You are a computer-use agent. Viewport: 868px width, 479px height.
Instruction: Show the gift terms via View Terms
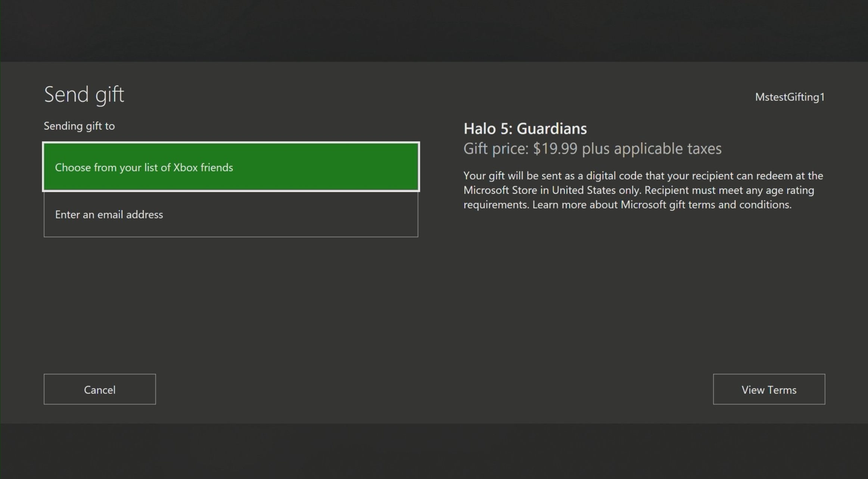pos(769,389)
